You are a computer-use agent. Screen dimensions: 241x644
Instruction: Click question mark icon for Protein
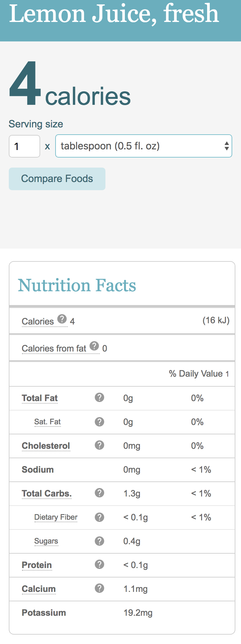99,564
